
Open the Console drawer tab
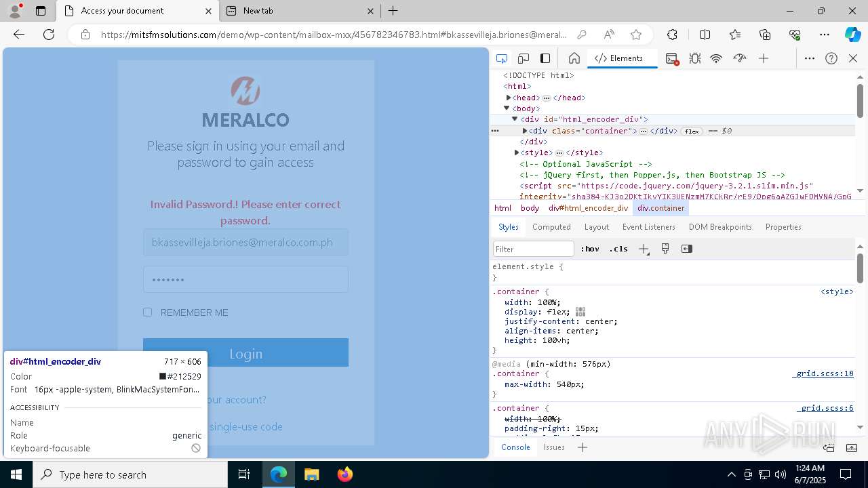(x=515, y=447)
